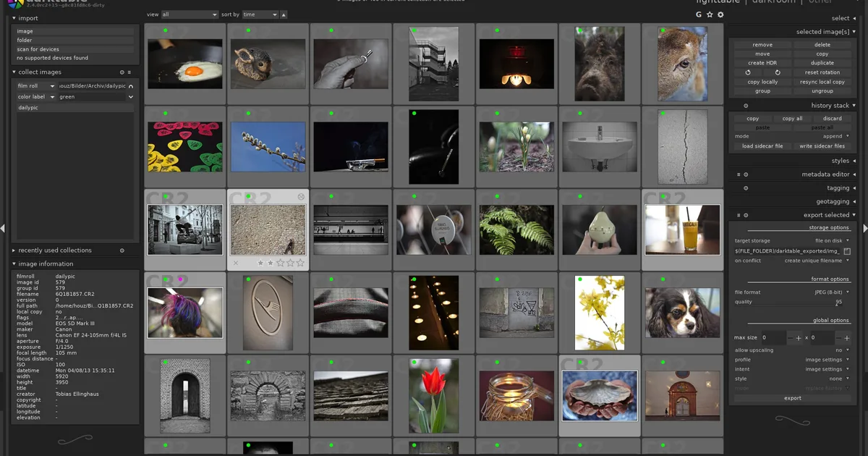
Task: Click the create HDR button
Action: (x=762, y=63)
